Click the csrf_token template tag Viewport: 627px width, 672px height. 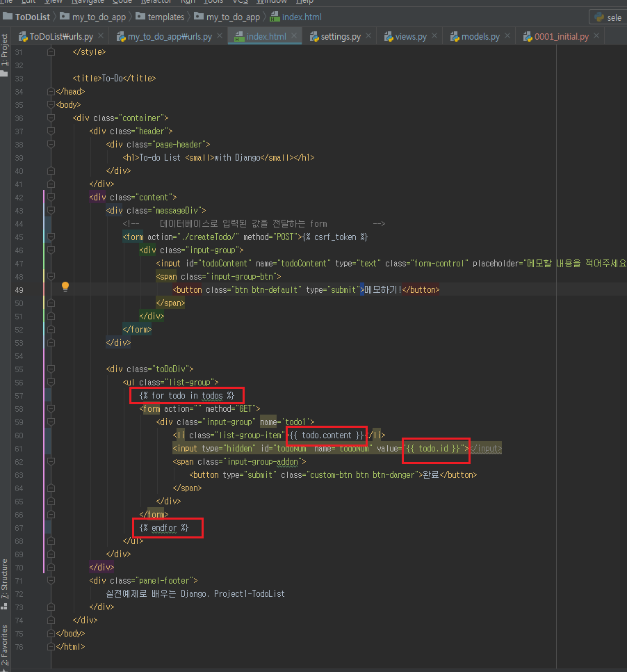[335, 237]
